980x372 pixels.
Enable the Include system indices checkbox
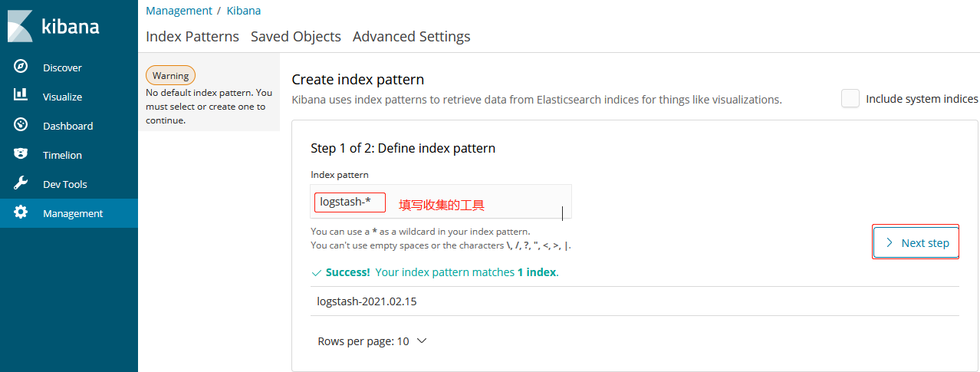pos(850,99)
